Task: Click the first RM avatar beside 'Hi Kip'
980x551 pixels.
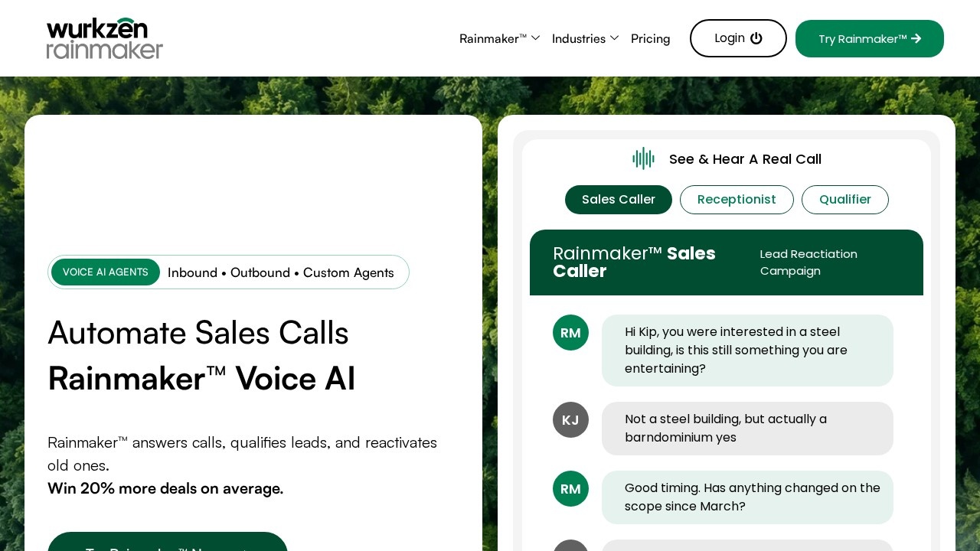Action: pos(570,332)
